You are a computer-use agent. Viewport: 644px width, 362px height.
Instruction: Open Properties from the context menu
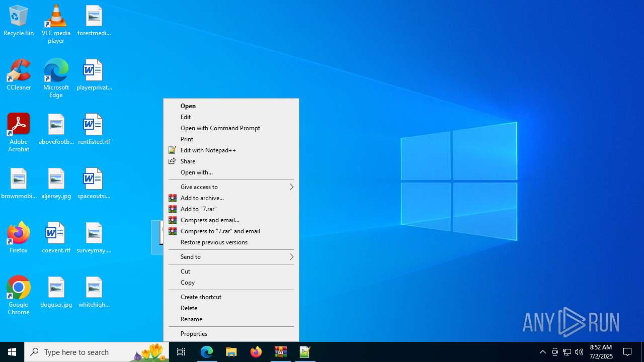[231, 334]
